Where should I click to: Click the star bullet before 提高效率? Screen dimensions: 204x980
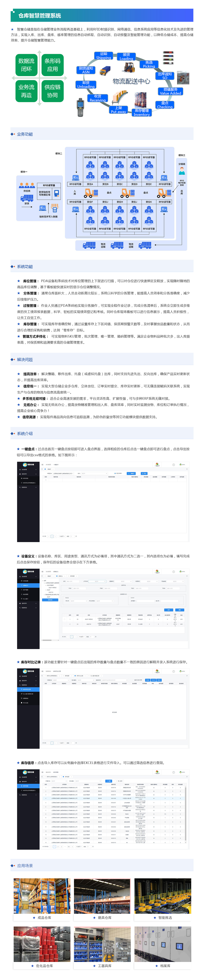19,374
